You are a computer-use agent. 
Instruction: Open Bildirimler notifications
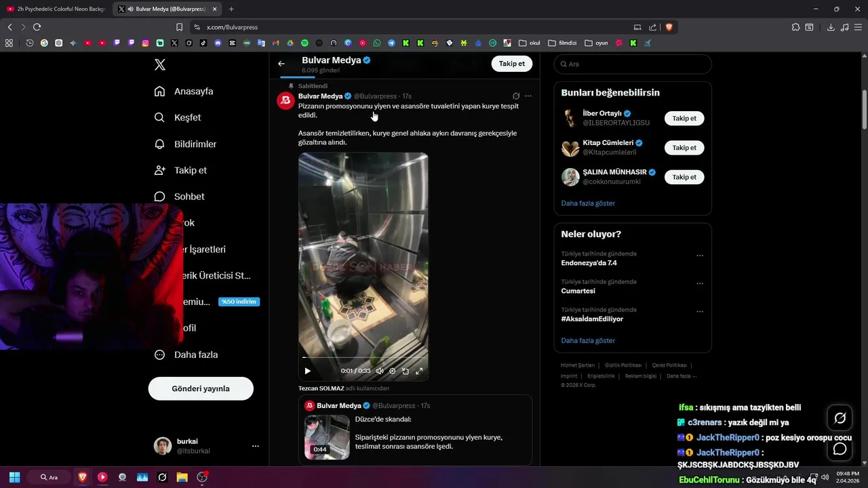pyautogui.click(x=185, y=144)
